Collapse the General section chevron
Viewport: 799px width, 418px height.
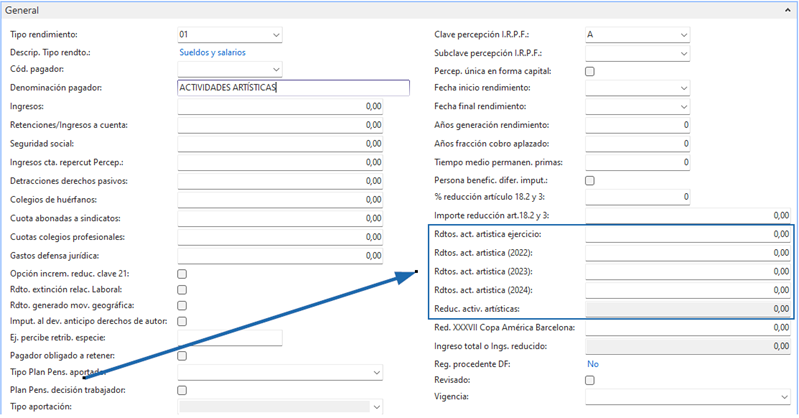tap(783, 9)
